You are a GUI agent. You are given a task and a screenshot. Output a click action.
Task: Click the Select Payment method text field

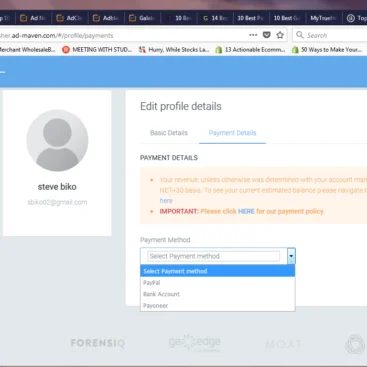213,256
